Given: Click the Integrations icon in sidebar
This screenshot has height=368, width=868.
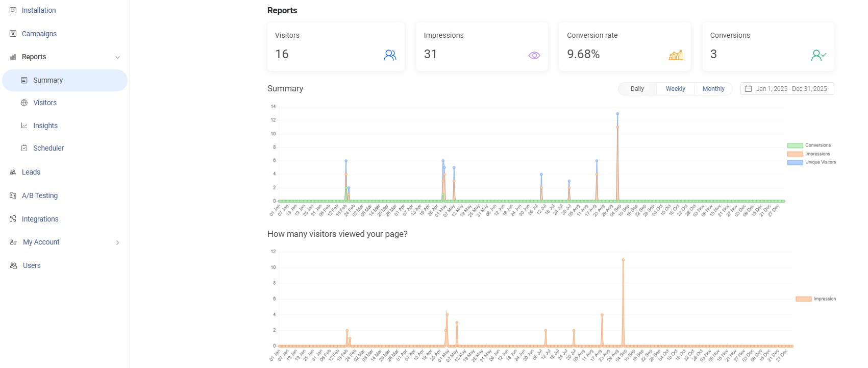Looking at the screenshot, I should (x=13, y=219).
